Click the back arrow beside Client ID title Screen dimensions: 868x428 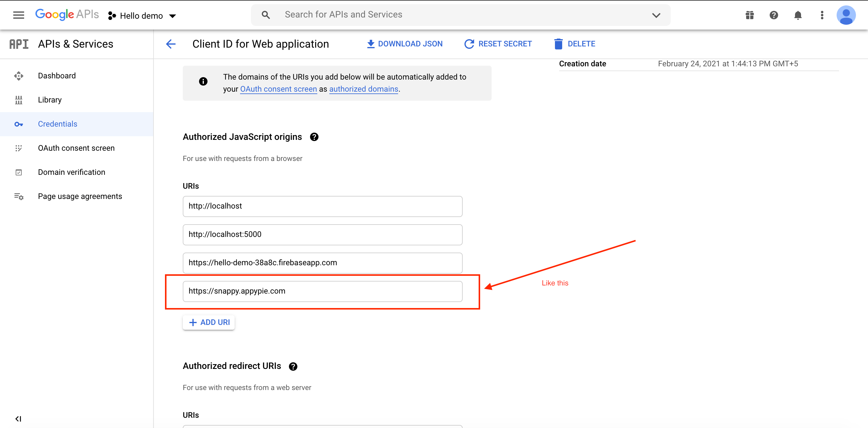point(171,44)
